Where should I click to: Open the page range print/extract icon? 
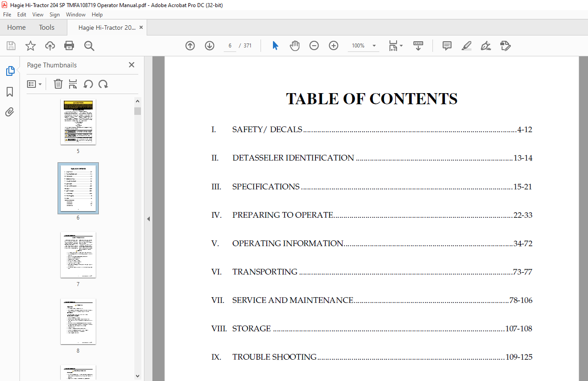[x=73, y=84]
